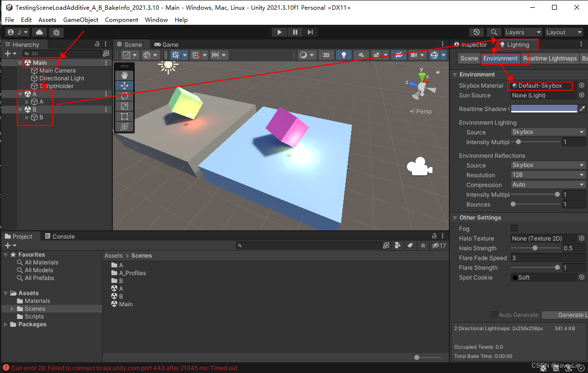This screenshot has height=373, width=588.
Task: Open the Layers dropdown
Action: click(523, 32)
